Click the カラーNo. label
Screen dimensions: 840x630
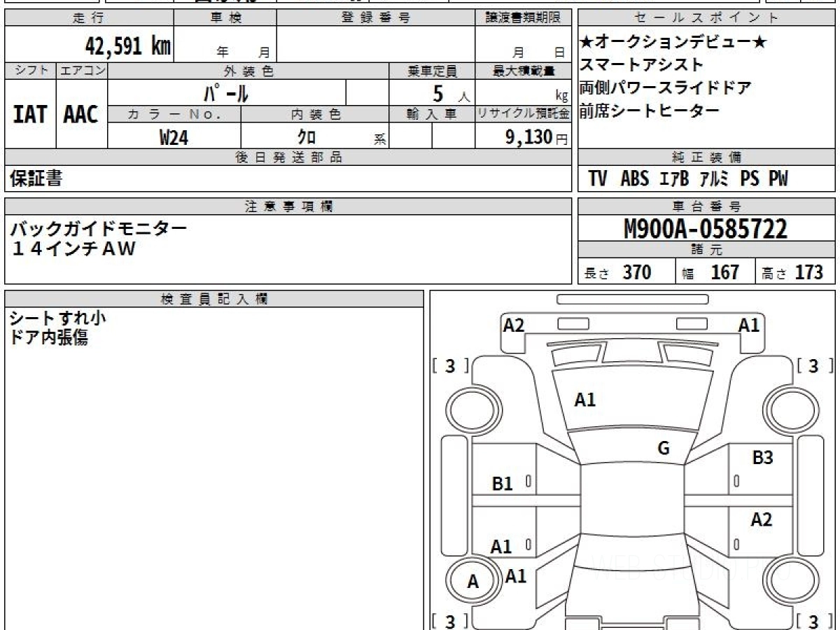pyautogui.click(x=174, y=114)
